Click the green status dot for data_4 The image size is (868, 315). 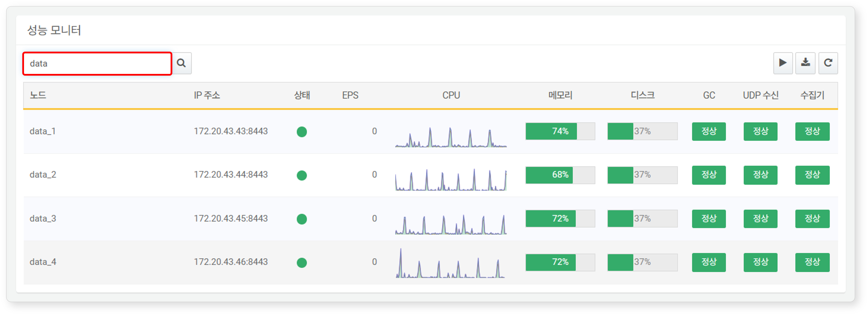[302, 262]
